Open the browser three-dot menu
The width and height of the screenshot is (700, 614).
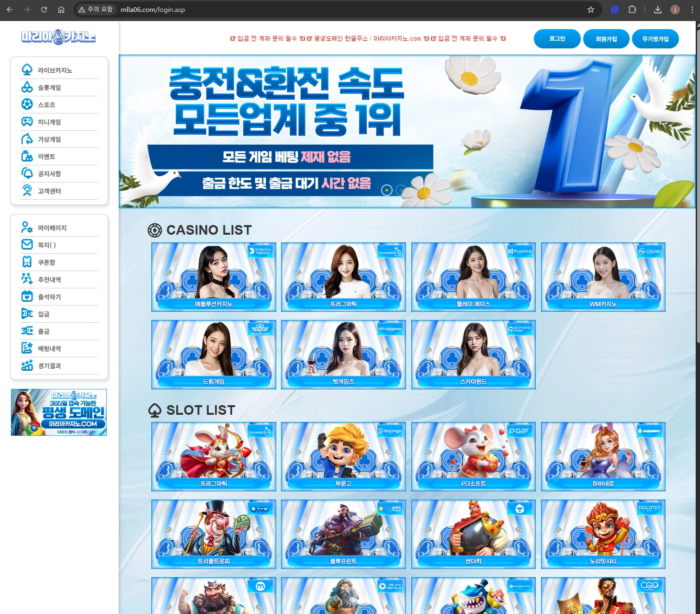point(692,10)
